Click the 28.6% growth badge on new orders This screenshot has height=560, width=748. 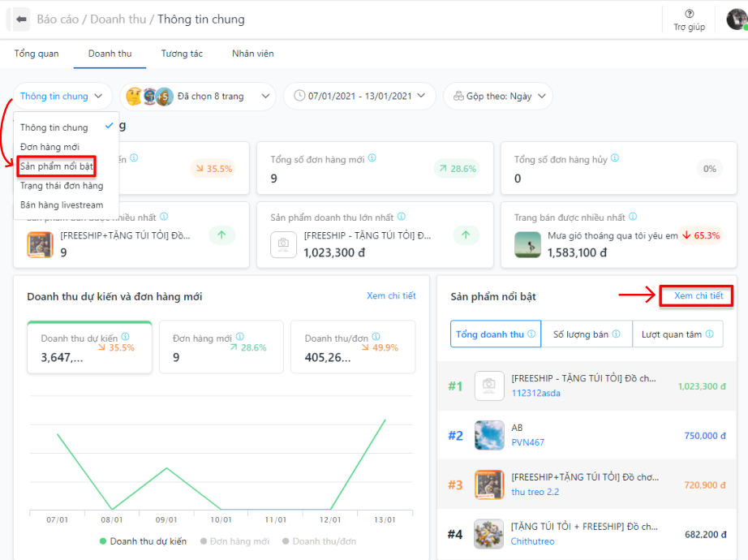[x=457, y=169]
